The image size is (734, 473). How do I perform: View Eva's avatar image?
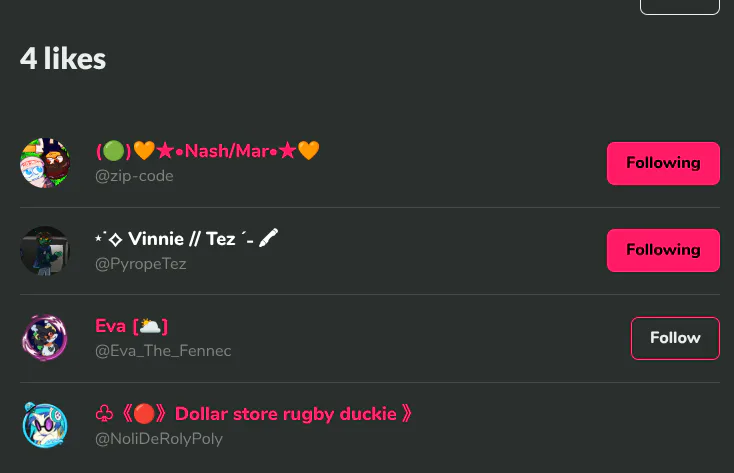[x=45, y=338]
